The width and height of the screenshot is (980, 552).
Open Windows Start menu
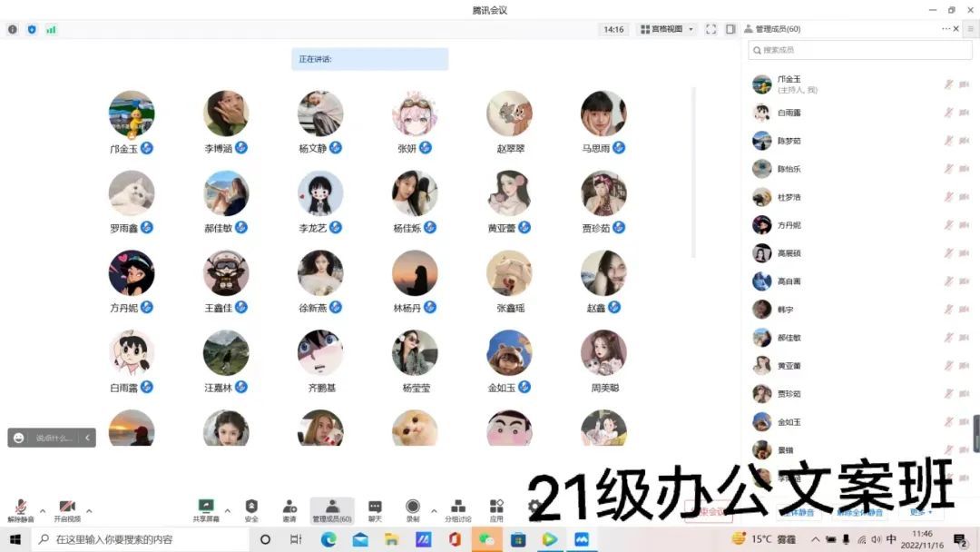(x=15, y=539)
